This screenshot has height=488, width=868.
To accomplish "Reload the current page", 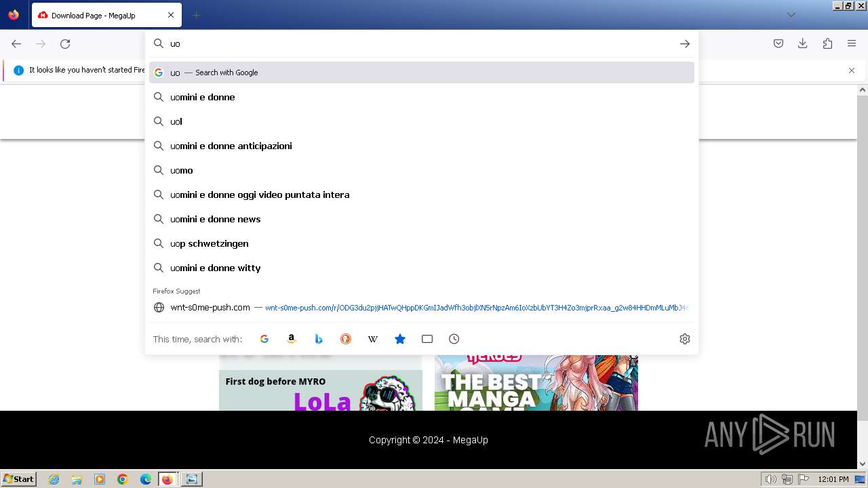I will [x=65, y=43].
